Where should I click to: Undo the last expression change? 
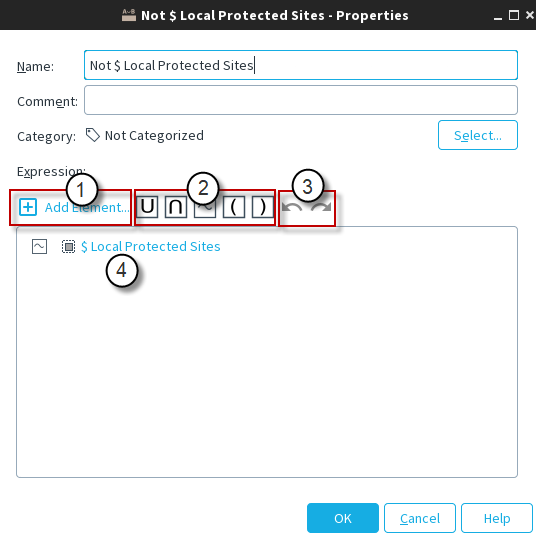coord(292,207)
